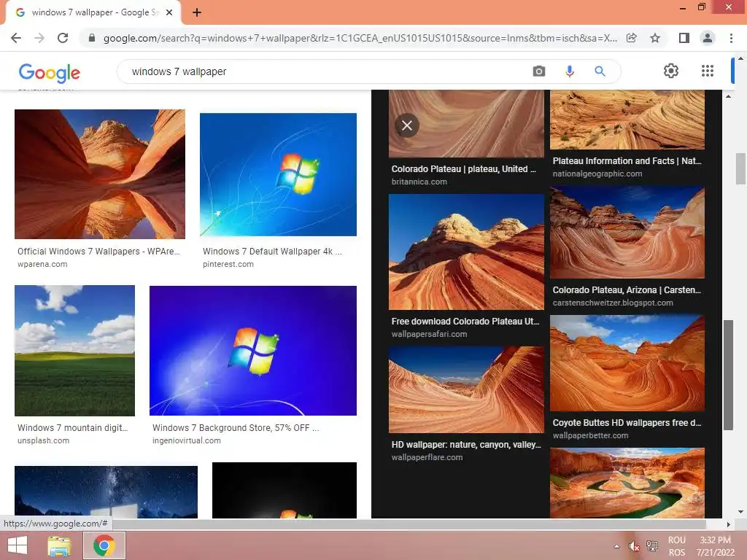This screenshot has height=560, width=747.
Task: Open a new browser tab
Action: pos(197,13)
